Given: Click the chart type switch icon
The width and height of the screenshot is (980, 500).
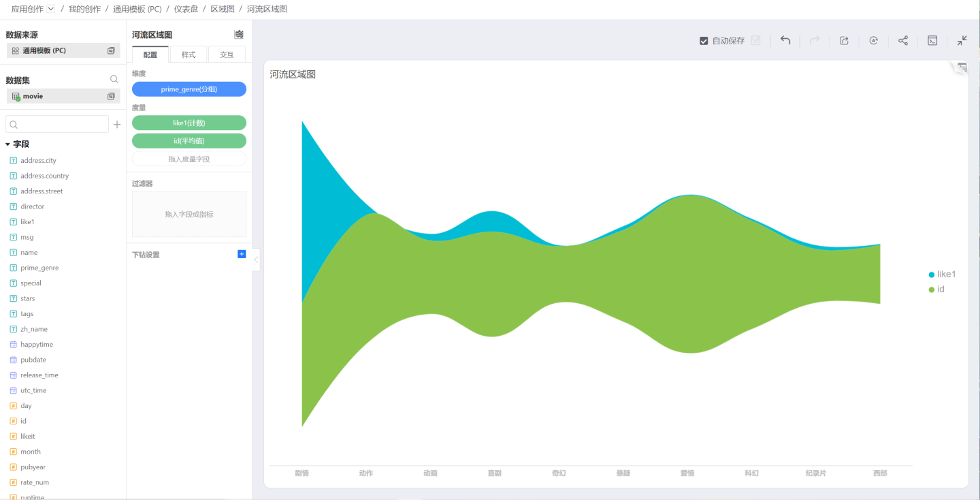Looking at the screenshot, I should [239, 34].
